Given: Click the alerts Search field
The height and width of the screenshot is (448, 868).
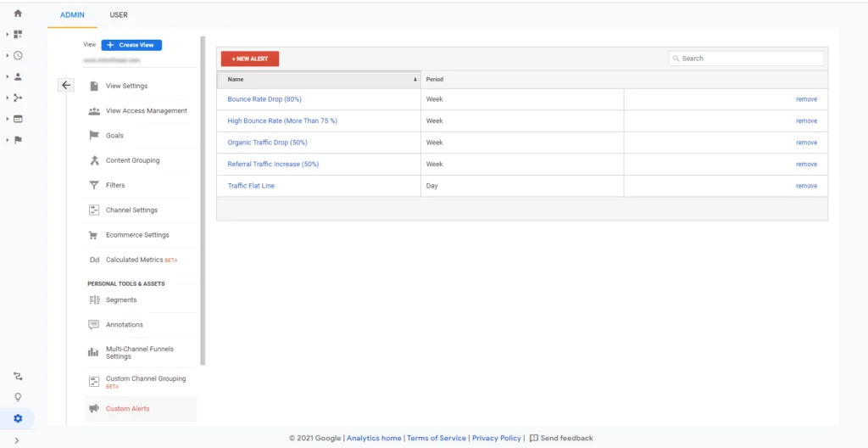Looking at the screenshot, I should tap(746, 59).
